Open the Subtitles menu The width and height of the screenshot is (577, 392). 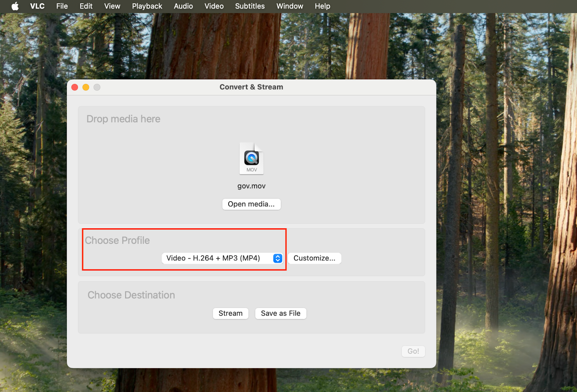(250, 6)
